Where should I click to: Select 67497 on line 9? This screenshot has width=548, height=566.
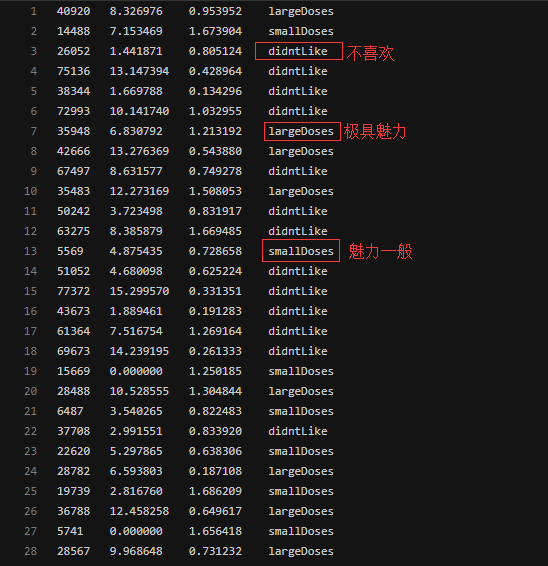coord(74,171)
